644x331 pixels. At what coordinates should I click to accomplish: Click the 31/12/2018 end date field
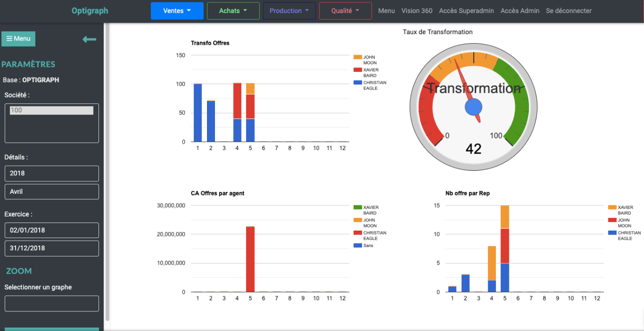point(52,248)
